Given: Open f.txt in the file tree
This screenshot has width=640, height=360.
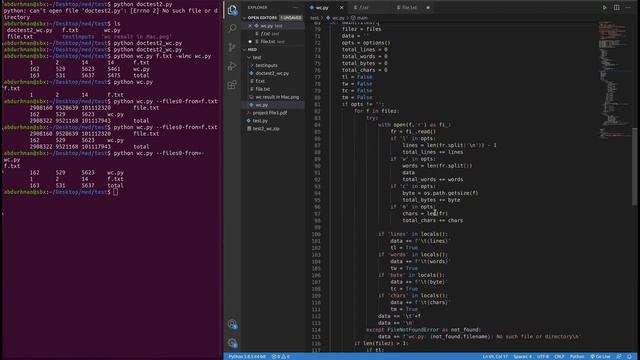Looking at the screenshot, I should point(260,81).
